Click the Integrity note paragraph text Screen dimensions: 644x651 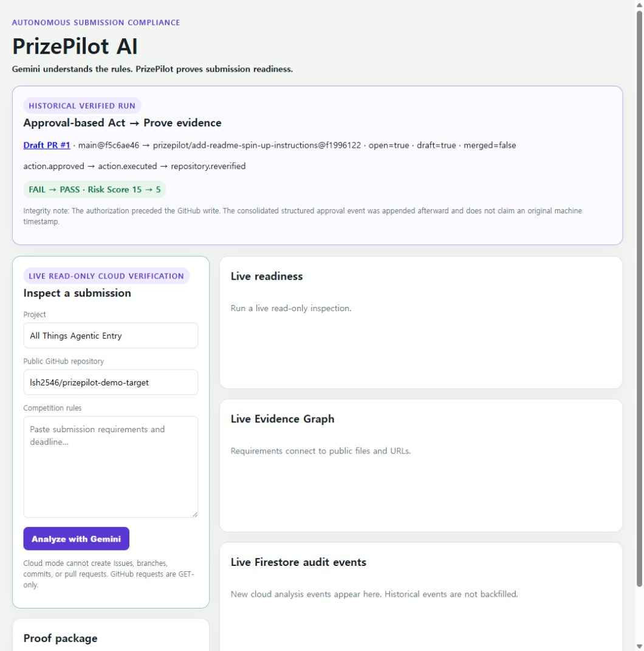pos(303,216)
